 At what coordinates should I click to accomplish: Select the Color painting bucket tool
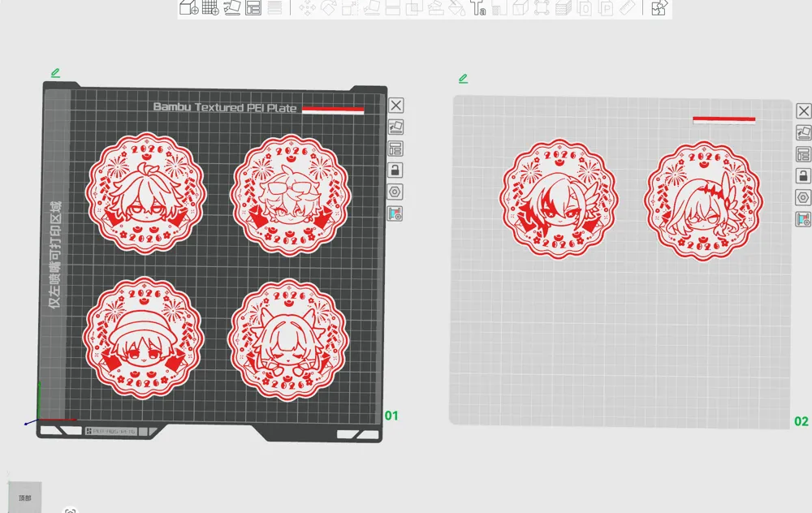(x=456, y=8)
